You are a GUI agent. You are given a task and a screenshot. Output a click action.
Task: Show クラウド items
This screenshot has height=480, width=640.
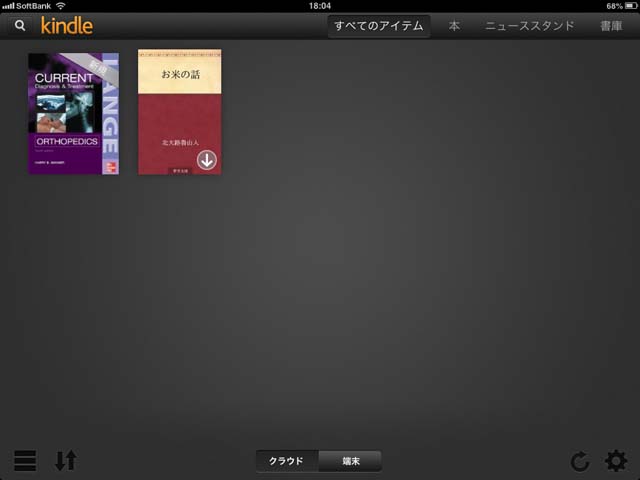click(x=287, y=461)
